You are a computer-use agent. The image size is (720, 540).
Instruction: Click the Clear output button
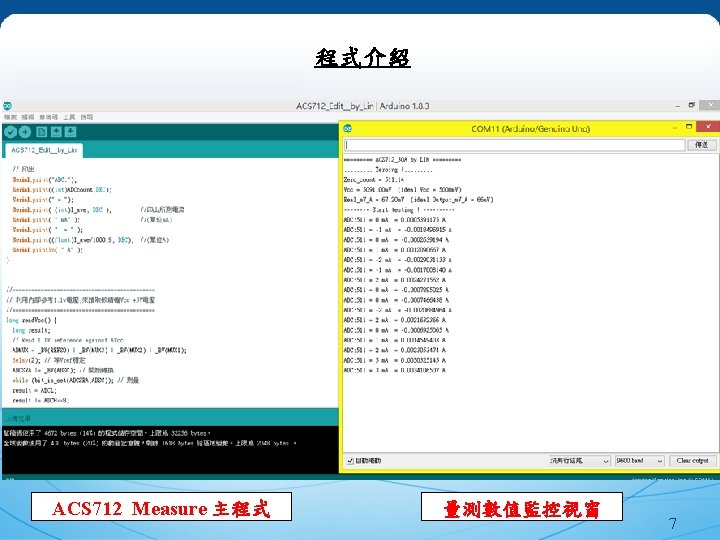[692, 461]
